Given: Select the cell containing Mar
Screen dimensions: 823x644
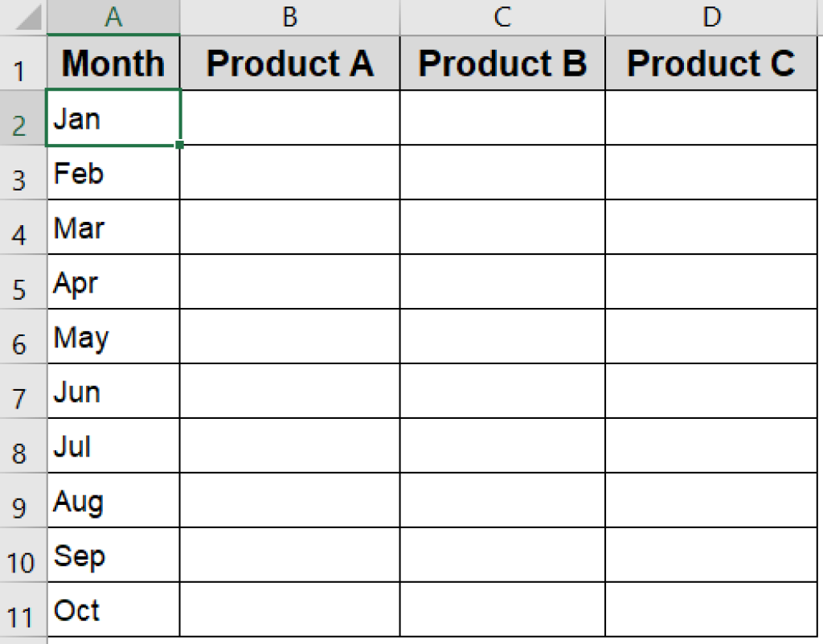Looking at the screenshot, I should [x=113, y=228].
